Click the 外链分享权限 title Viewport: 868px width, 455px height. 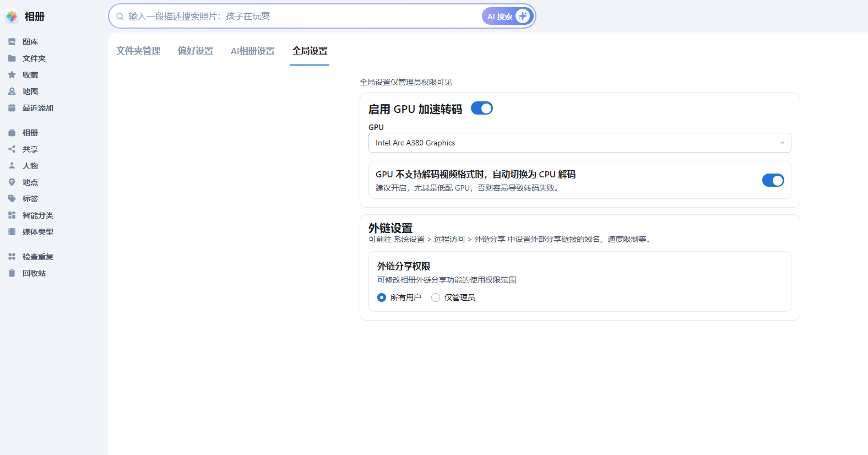(x=404, y=266)
